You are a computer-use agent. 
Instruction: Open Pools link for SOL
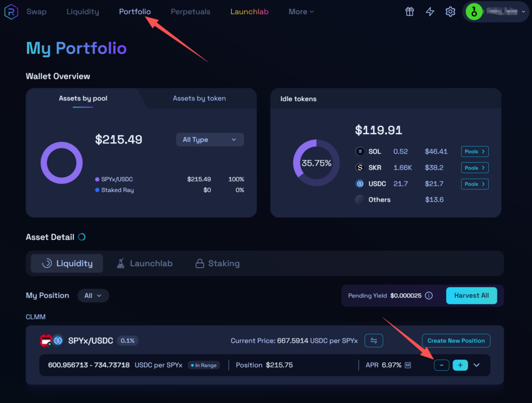475,152
